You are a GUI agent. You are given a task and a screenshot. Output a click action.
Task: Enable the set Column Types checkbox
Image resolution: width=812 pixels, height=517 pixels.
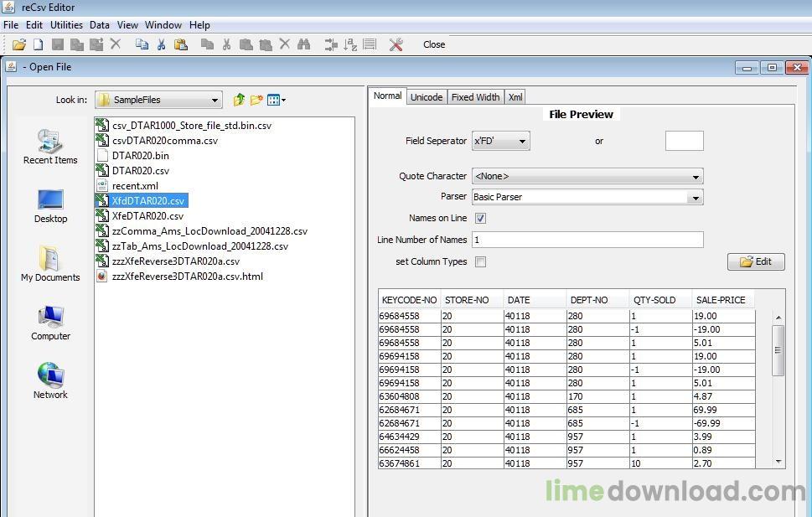point(480,261)
